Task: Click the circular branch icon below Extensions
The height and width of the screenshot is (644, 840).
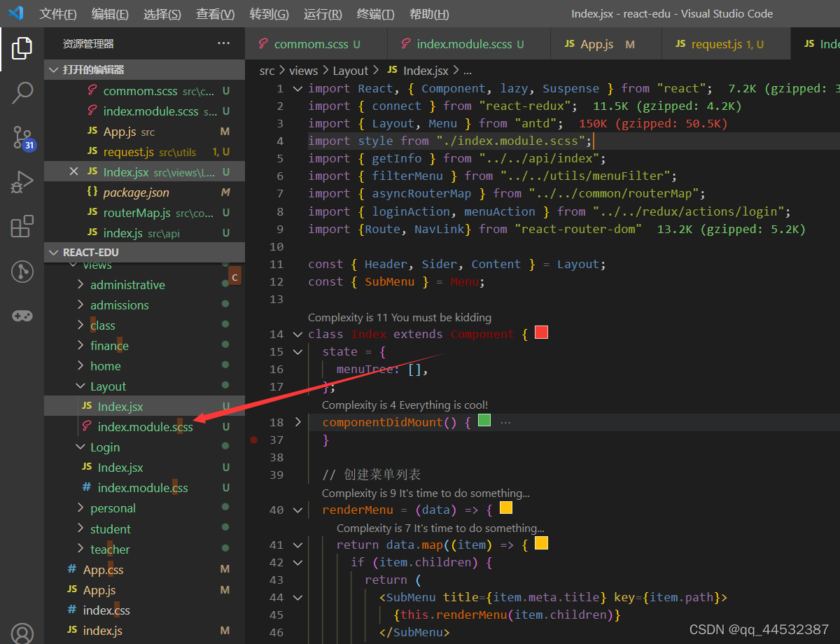Action: [x=22, y=272]
